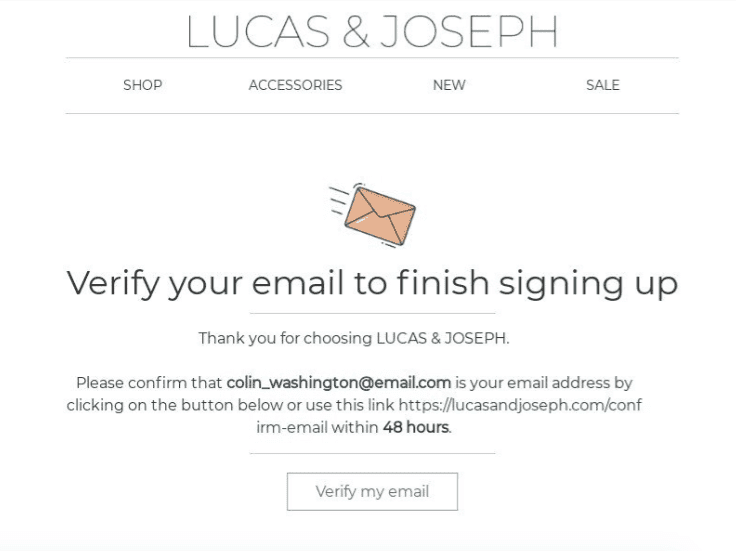Click the Verify your email heading
This screenshot has width=736, height=551.
coord(372,283)
